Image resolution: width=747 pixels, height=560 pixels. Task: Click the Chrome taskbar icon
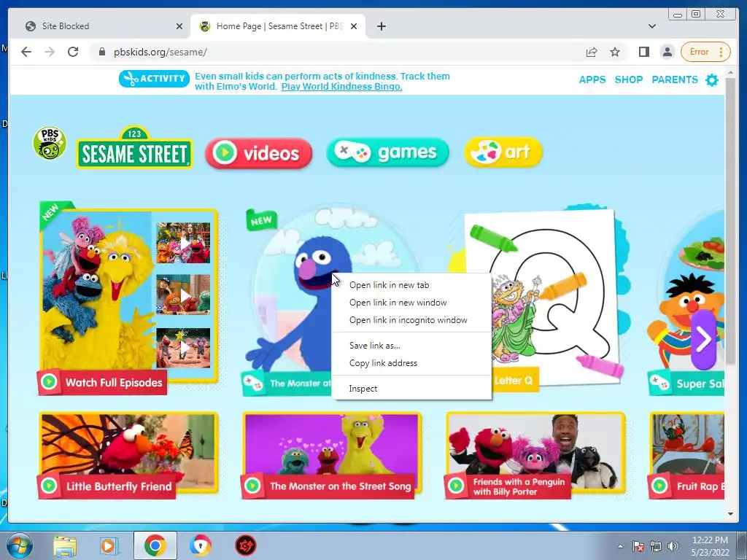tap(155, 545)
